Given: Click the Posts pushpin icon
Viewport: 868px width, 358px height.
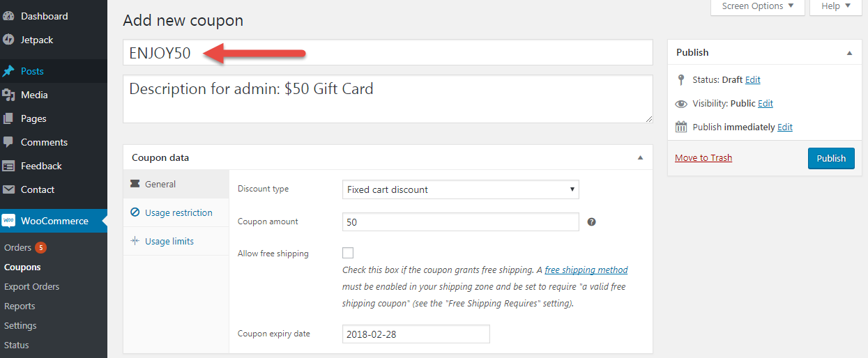Looking at the screenshot, I should pyautogui.click(x=8, y=71).
